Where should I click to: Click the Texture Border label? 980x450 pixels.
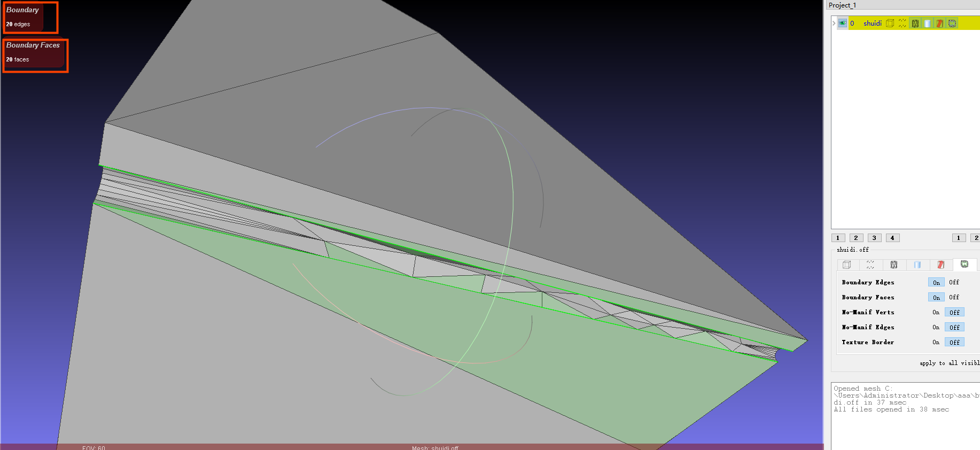tap(868, 342)
